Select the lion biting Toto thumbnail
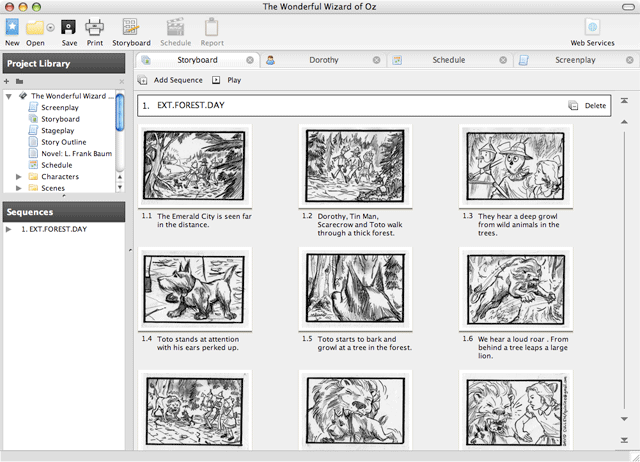 [x=355, y=411]
